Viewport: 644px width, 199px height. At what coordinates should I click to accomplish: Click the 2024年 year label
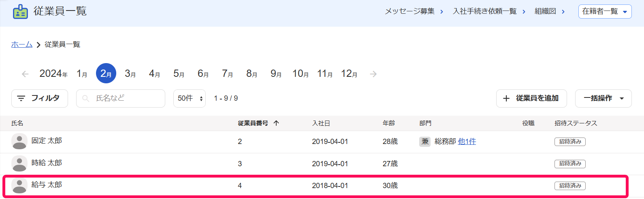(53, 74)
